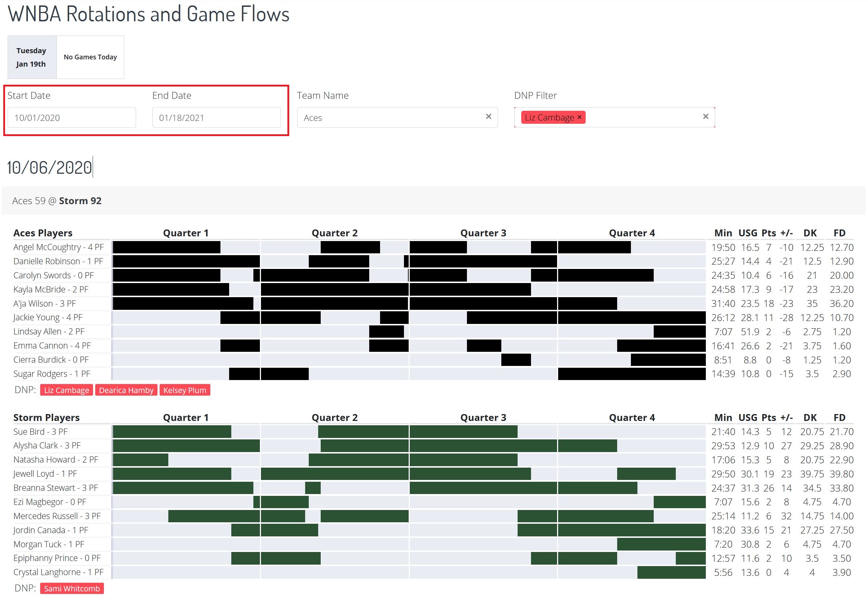
Task: Clear all DNP Filter values
Action: 705,117
